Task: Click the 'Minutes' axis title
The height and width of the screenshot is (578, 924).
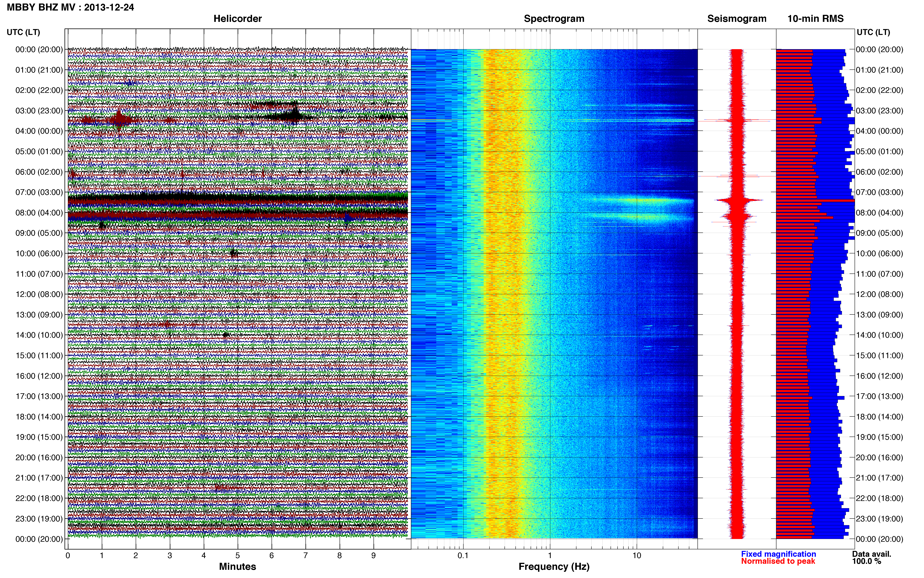Action: coord(237,566)
